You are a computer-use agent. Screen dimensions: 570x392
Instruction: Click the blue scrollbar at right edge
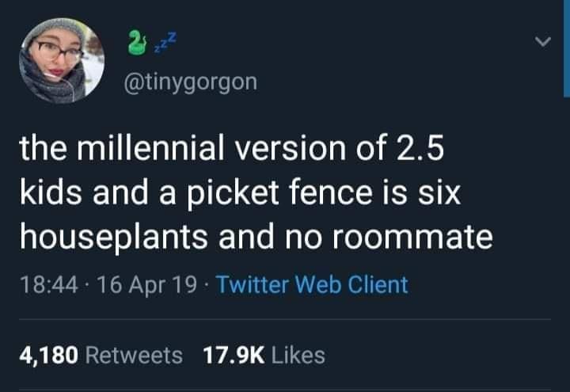point(566,48)
